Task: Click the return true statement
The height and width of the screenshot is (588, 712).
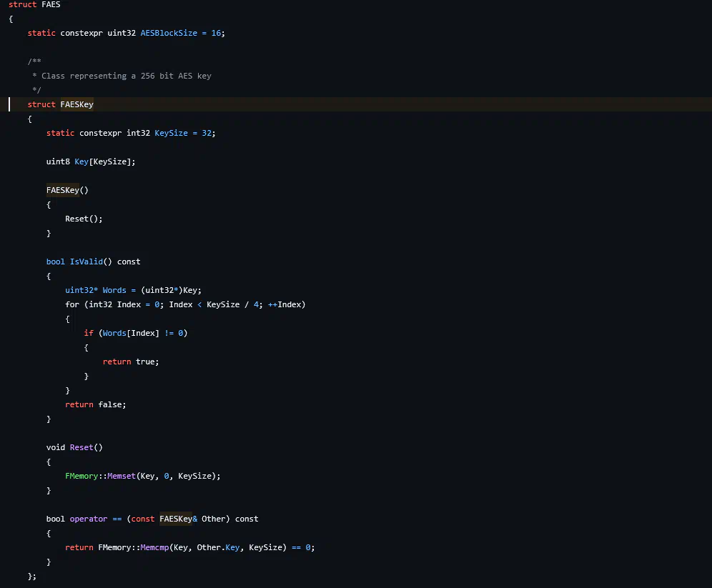Action: tap(131, 362)
